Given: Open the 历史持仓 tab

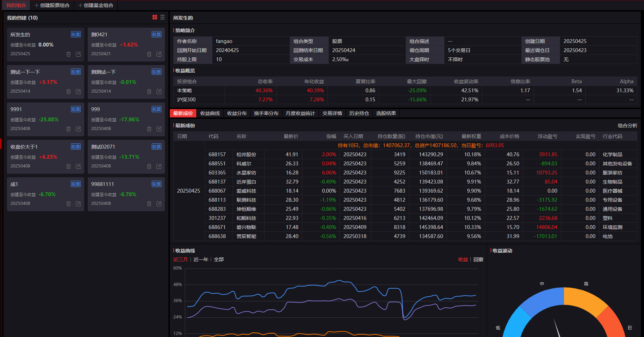Looking at the screenshot, I should pos(359,113).
